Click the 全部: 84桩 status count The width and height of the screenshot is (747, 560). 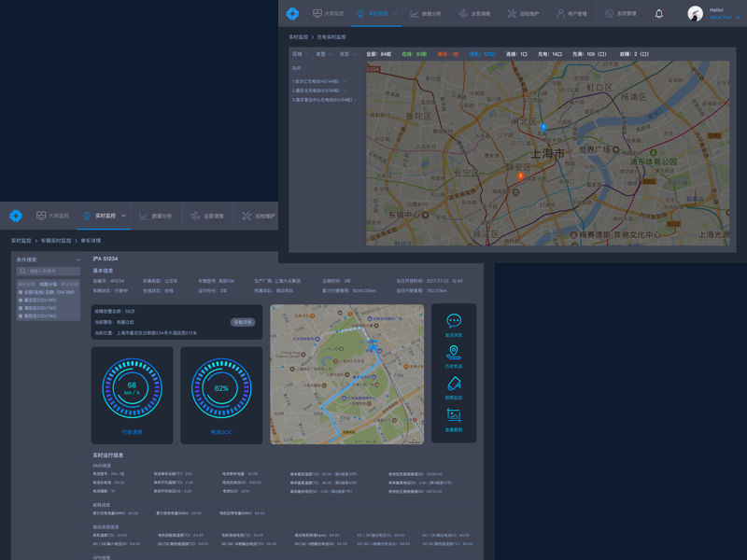379,54
